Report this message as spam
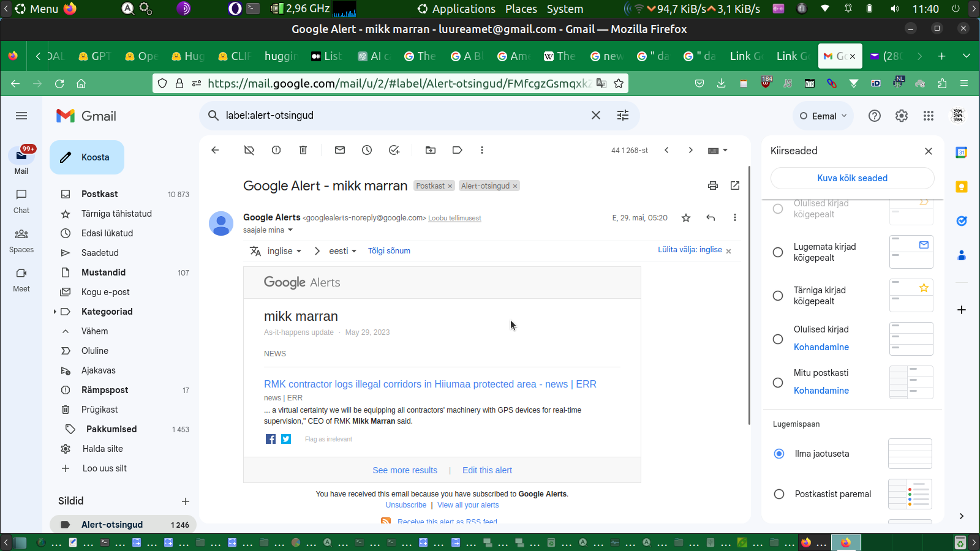Image resolution: width=980 pixels, height=551 pixels. (276, 150)
